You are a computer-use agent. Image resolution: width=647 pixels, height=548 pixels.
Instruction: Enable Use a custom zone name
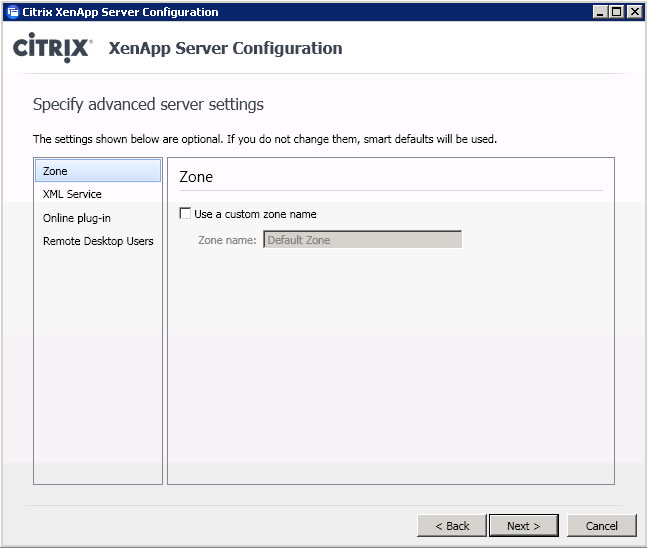pos(185,213)
